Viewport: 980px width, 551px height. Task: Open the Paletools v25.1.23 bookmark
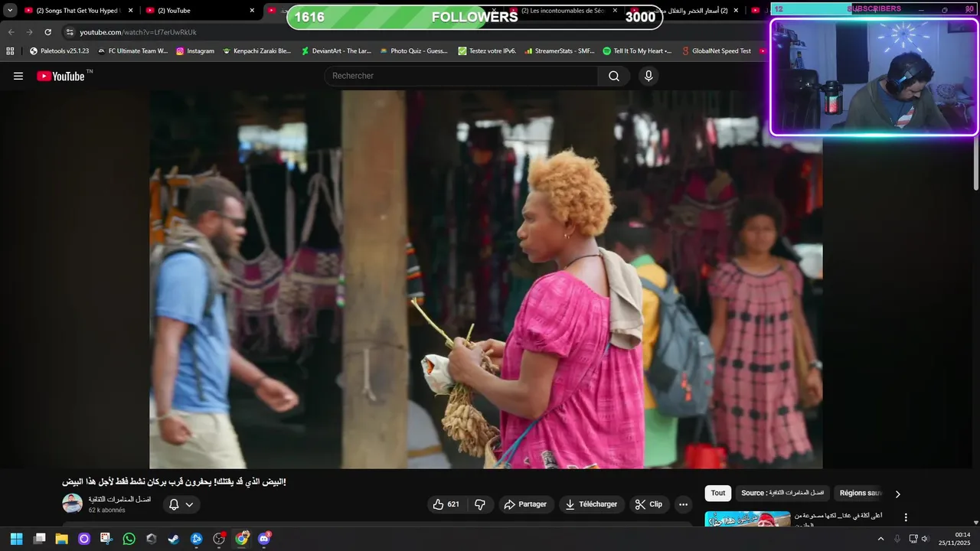click(x=59, y=51)
